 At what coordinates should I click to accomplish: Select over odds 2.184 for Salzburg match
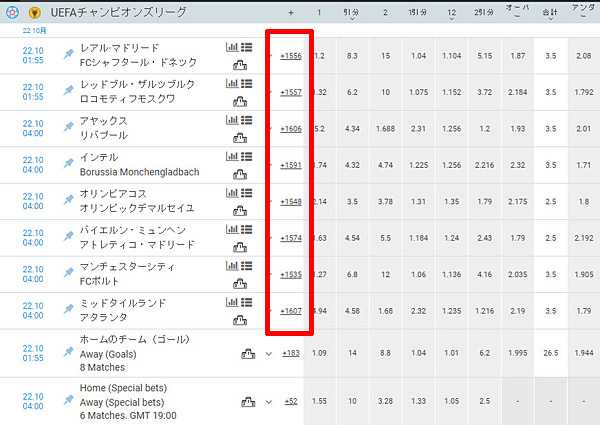click(x=517, y=92)
